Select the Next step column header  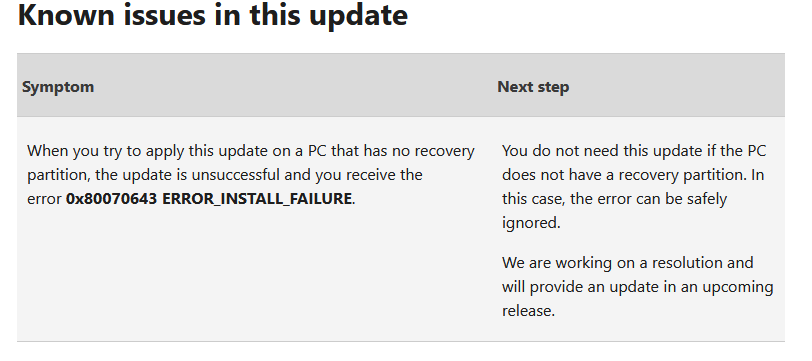click(533, 86)
